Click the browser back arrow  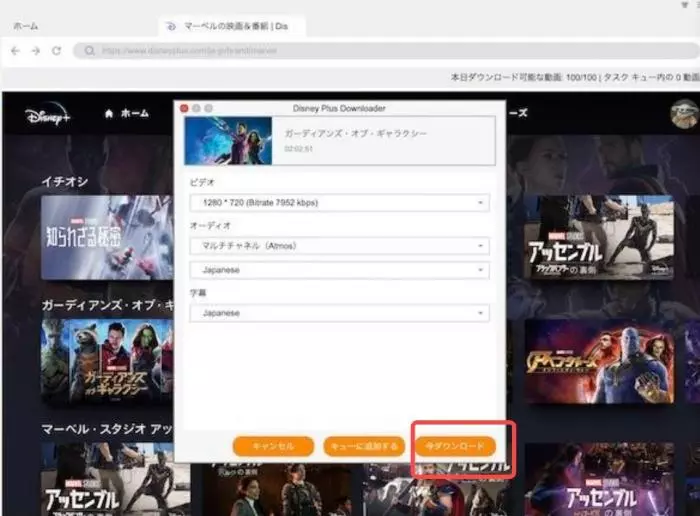(15, 51)
